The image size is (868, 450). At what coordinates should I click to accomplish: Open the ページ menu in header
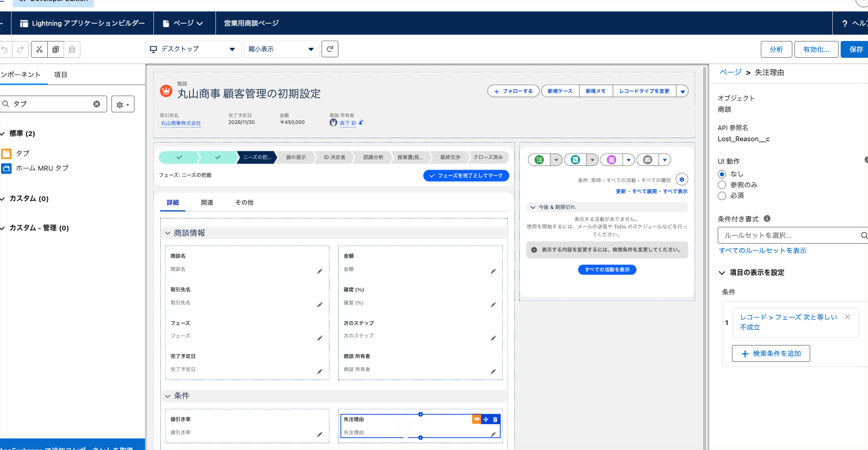click(x=183, y=23)
